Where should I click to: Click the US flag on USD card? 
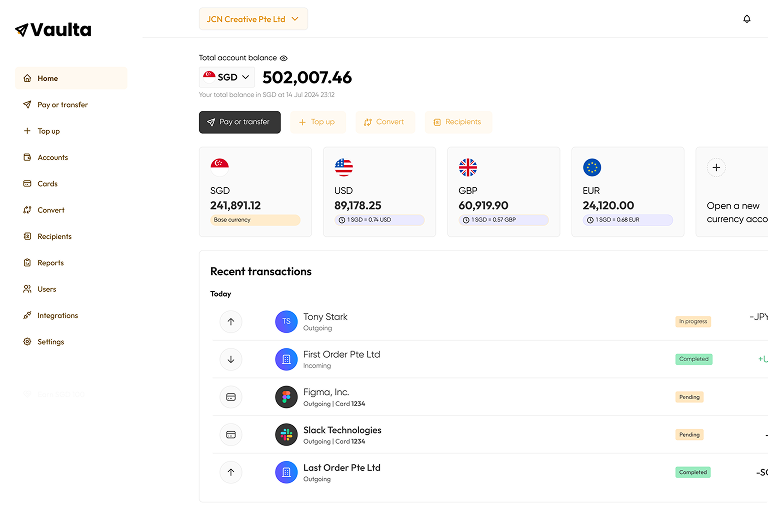coord(344,167)
